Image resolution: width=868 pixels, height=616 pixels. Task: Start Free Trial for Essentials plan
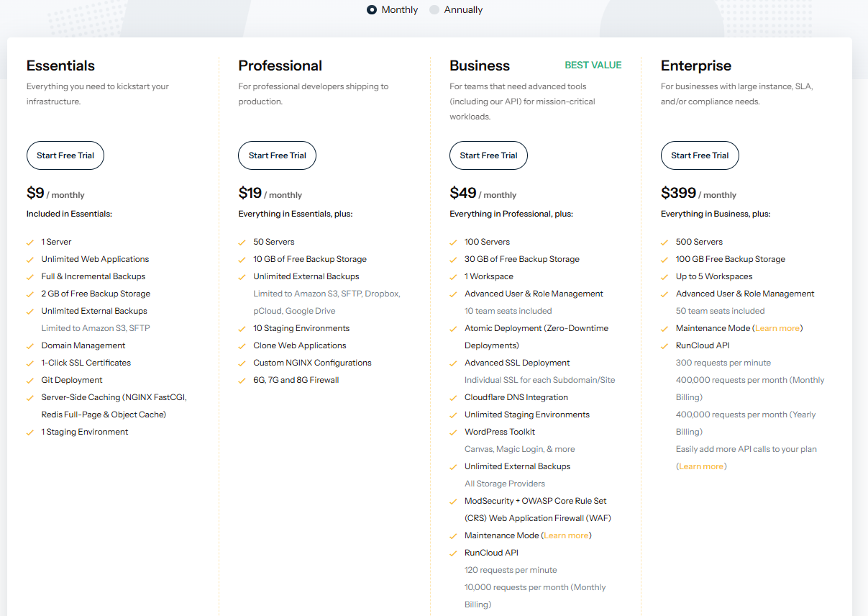click(x=65, y=155)
